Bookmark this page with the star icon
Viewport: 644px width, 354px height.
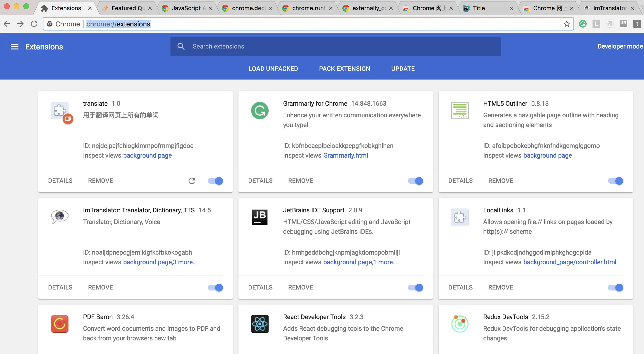point(567,24)
